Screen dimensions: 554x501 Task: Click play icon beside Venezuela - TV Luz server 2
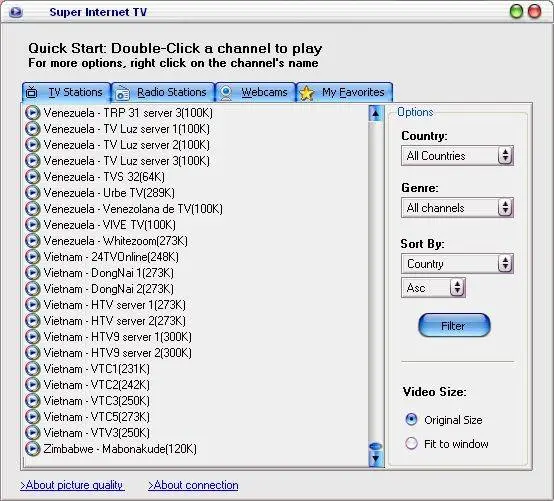click(33, 145)
